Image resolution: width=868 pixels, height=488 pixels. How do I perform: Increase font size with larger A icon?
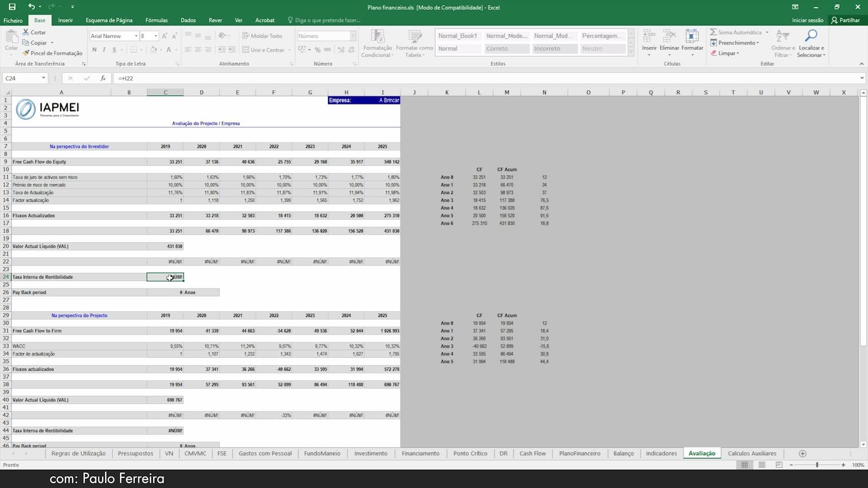click(165, 36)
